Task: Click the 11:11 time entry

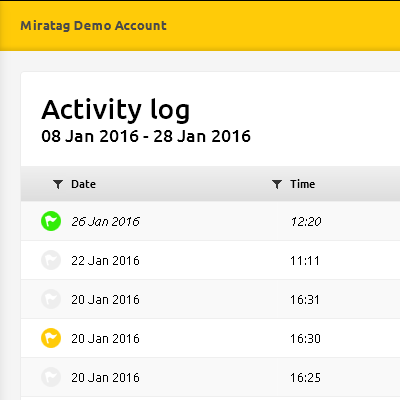Action: (305, 260)
